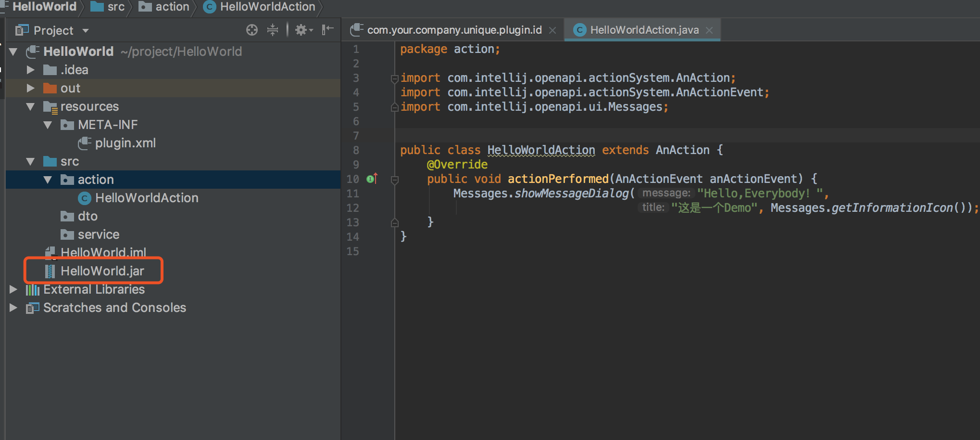Click the HelloWorldAction class name in code
The height and width of the screenshot is (440, 980).
541,150
